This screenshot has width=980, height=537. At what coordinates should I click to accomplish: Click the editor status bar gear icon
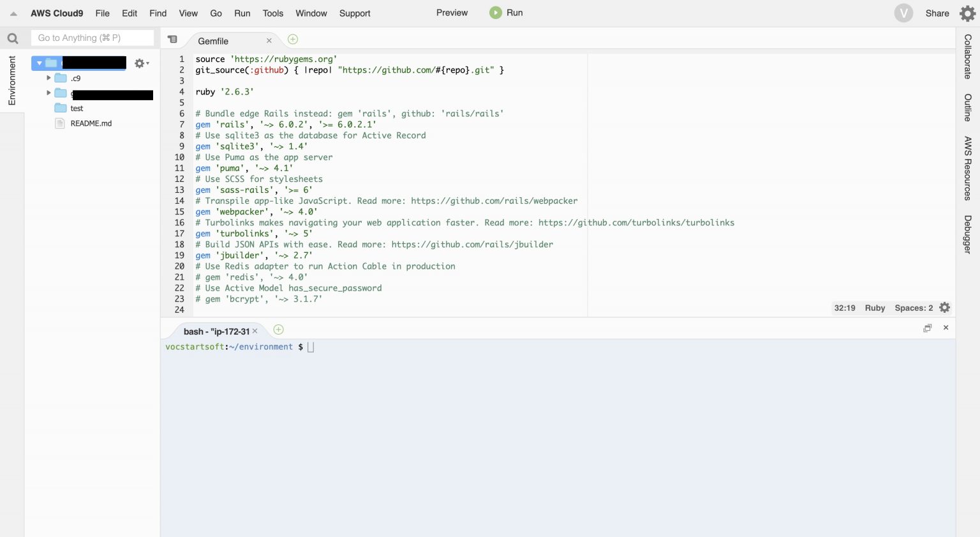(x=945, y=308)
